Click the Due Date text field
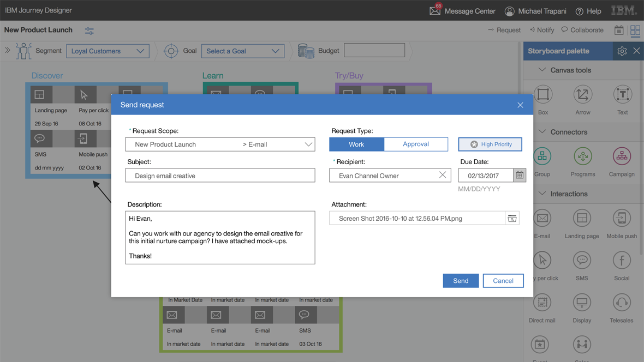This screenshot has height=362, width=644. coord(486,175)
